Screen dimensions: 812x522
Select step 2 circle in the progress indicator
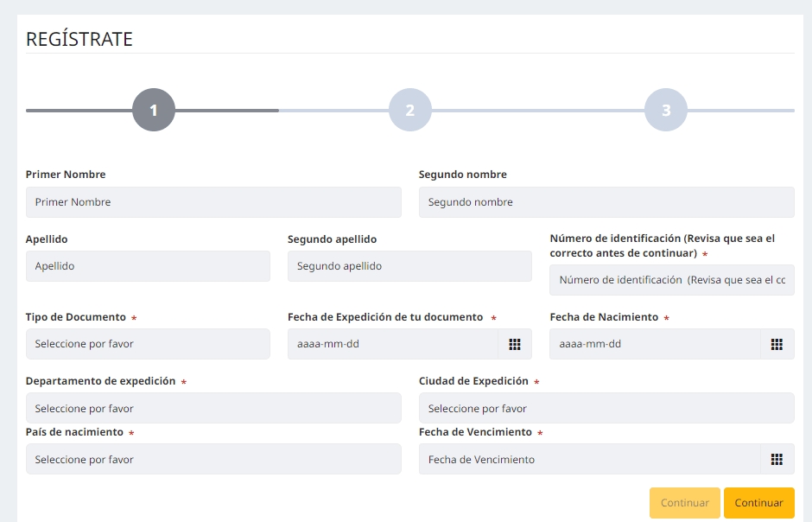(x=410, y=110)
